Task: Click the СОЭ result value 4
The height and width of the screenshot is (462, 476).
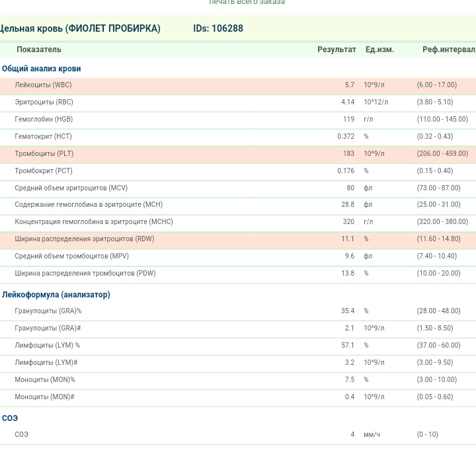Action: coord(352,434)
